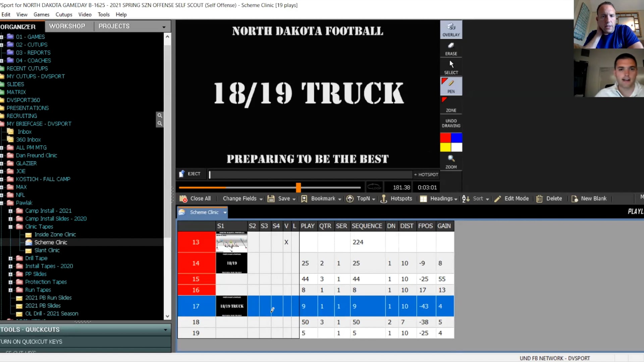Toggle Edit Mode on

(x=512, y=198)
